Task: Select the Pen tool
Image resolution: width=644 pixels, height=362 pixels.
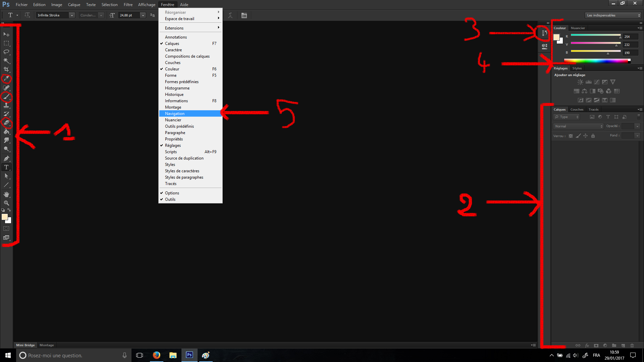Action: point(6,159)
